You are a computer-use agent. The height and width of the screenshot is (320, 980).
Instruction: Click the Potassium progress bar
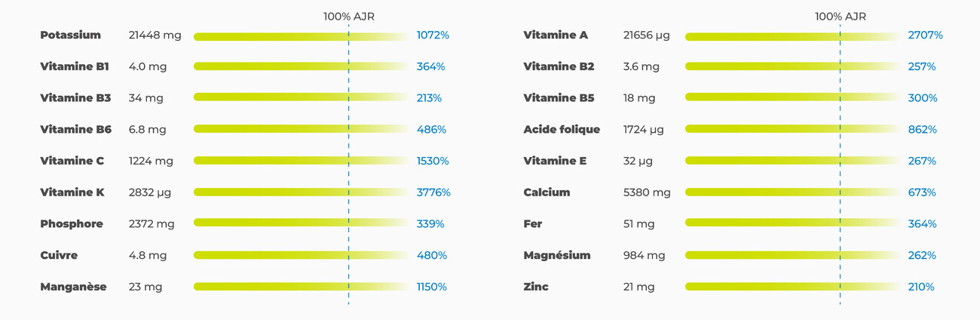click(302, 35)
